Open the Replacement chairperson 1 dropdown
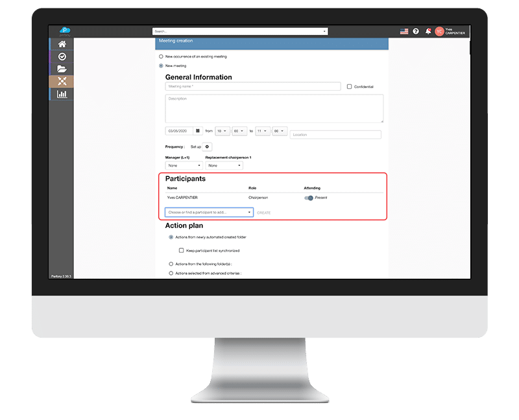This screenshot has height=420, width=519. coord(224,165)
